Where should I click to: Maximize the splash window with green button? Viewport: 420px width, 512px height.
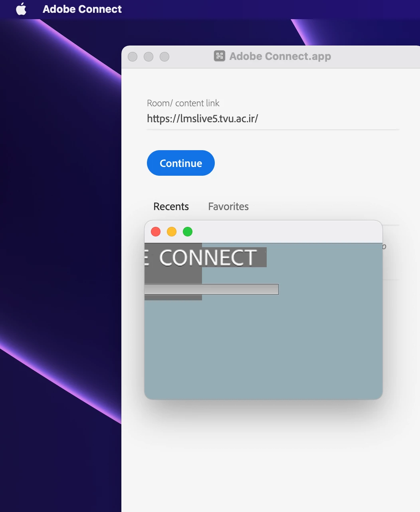coord(188,232)
